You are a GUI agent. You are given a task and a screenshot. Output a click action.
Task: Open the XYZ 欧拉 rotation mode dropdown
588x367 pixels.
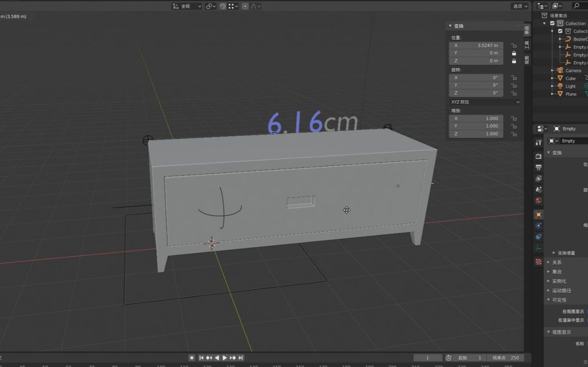coord(485,102)
